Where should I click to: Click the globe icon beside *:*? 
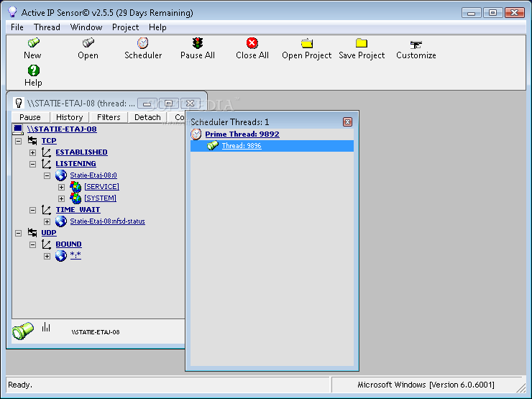tap(61, 256)
